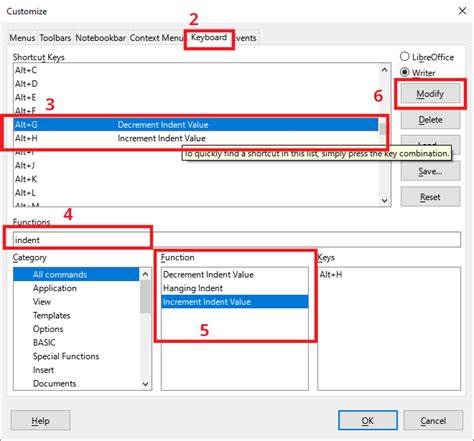Select Alt+G Decrement Indent Value row

coord(196,125)
